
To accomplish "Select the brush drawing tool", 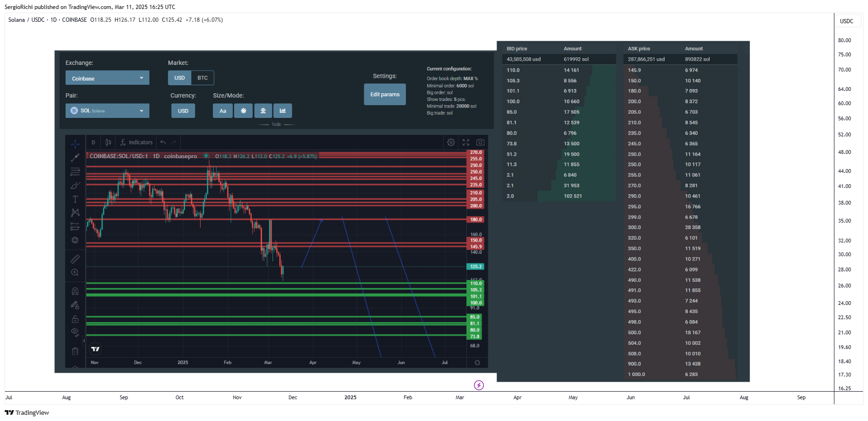I will 75,185.
